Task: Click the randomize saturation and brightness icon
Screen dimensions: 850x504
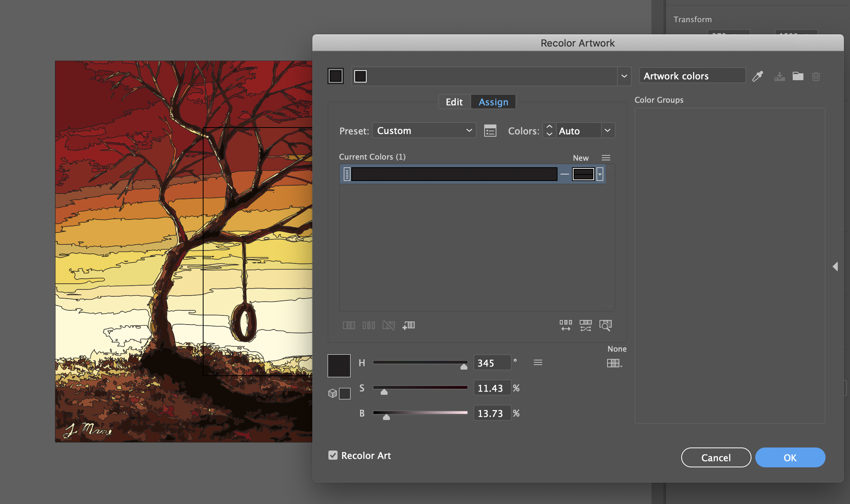Action: pos(585,325)
